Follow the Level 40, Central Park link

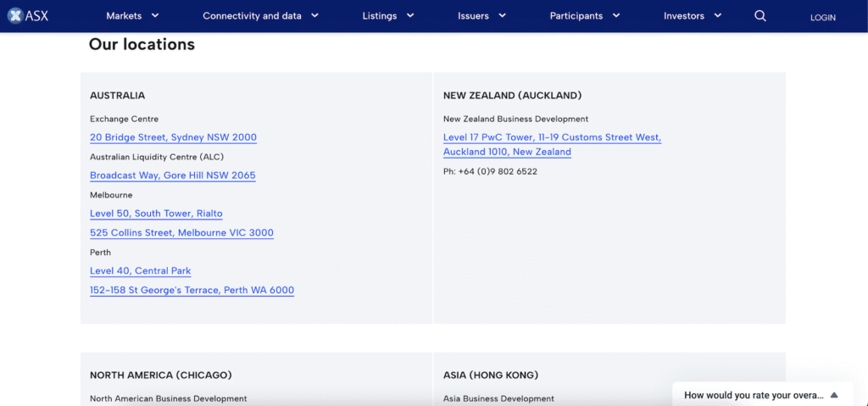click(141, 271)
